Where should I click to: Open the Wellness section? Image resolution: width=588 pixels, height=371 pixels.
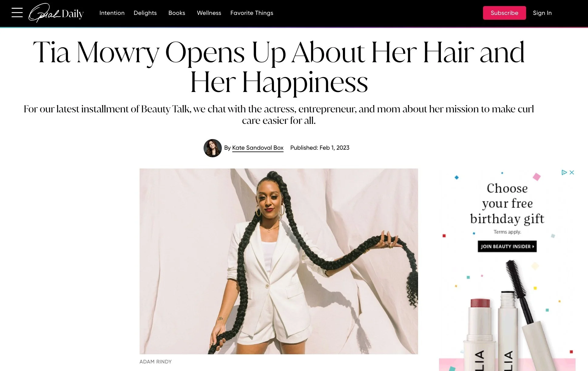(209, 13)
